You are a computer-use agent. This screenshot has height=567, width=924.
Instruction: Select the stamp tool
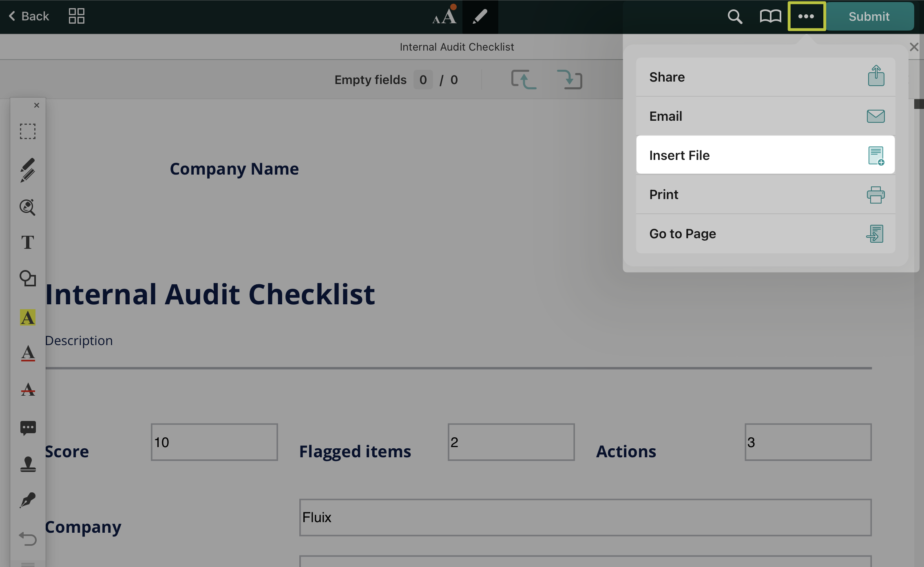[28, 464]
